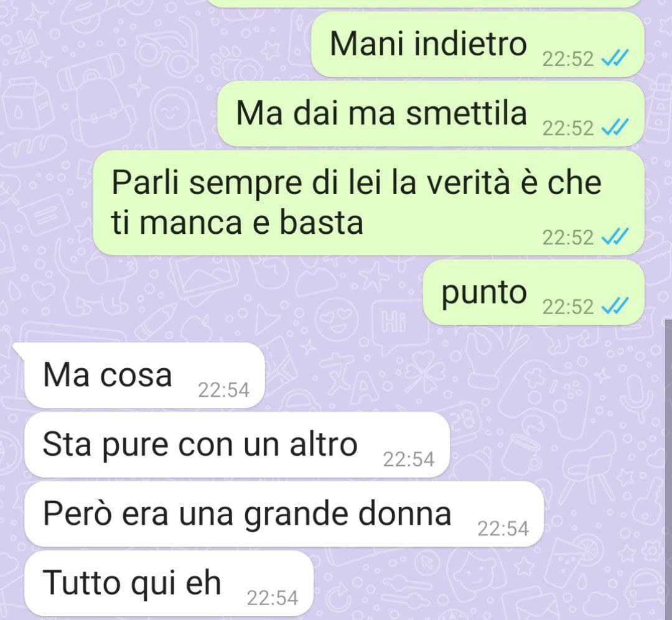This screenshot has height=620, width=672.
Task: Click blue double-check on 'Ma dai ma smettila'
Action: pyautogui.click(x=615, y=127)
